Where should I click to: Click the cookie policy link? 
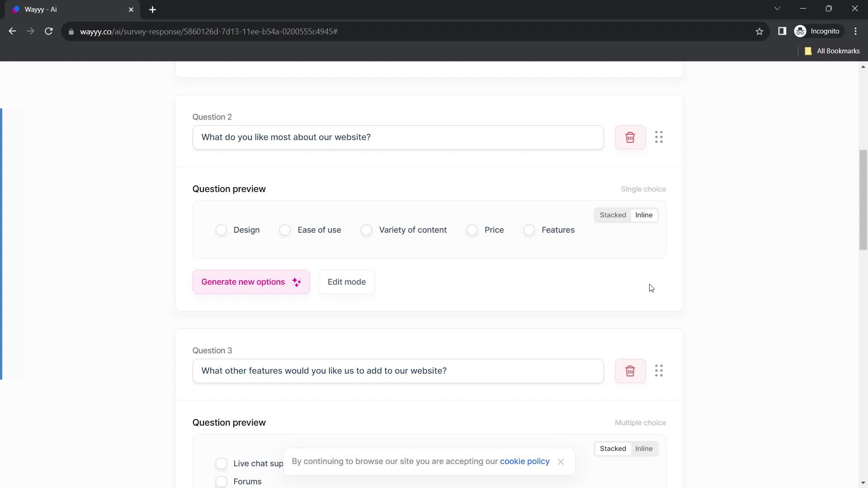tap(524, 460)
